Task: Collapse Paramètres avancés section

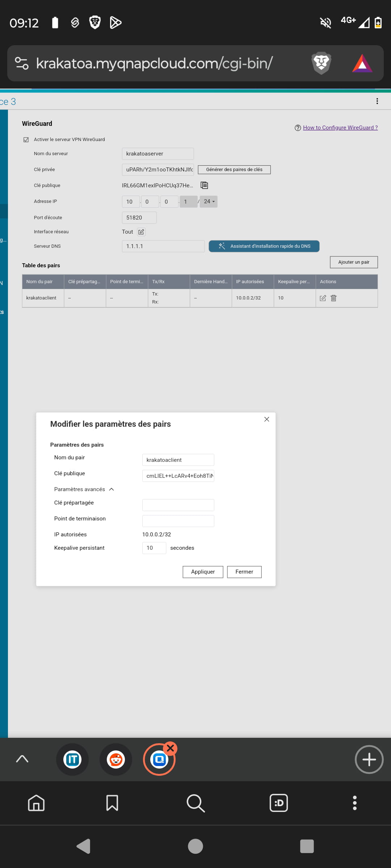Action: pyautogui.click(x=84, y=489)
